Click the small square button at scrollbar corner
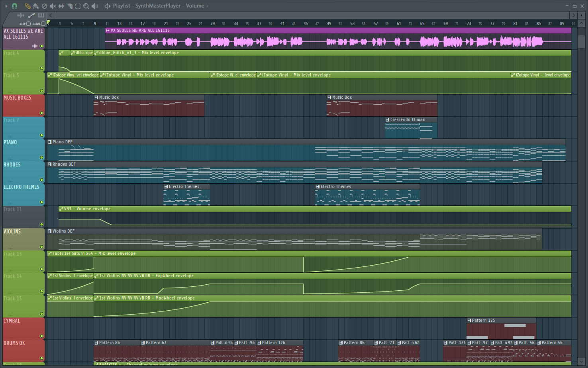 point(581,15)
